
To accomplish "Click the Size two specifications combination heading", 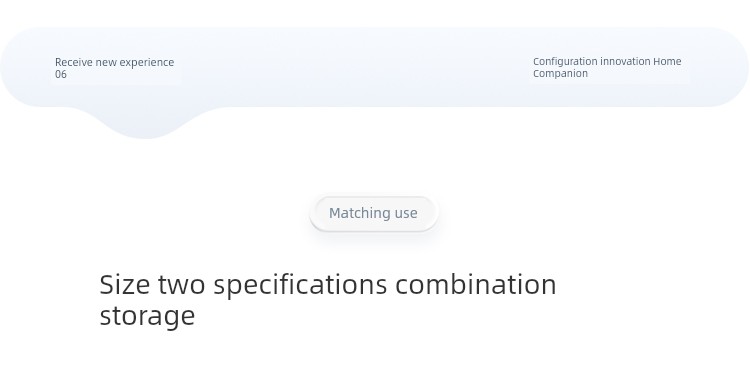I will (x=328, y=284).
